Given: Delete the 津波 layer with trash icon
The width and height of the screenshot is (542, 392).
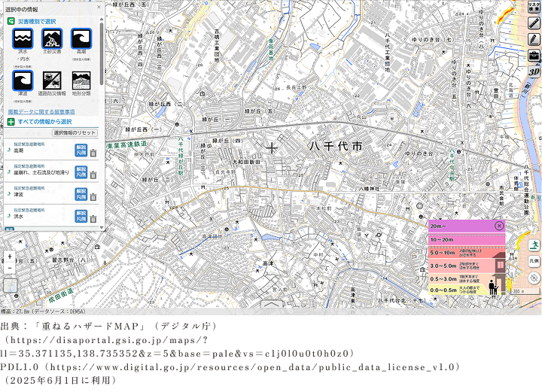Looking at the screenshot, I should [x=93, y=196].
